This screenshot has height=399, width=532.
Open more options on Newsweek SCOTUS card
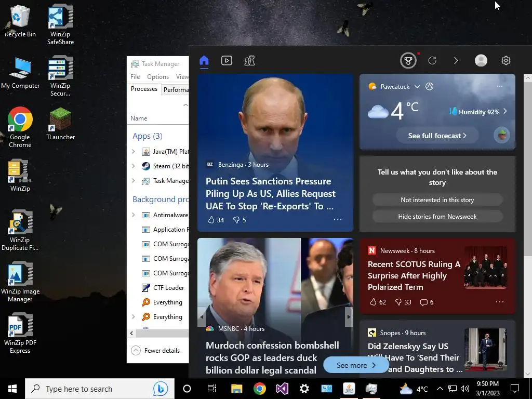click(500, 302)
